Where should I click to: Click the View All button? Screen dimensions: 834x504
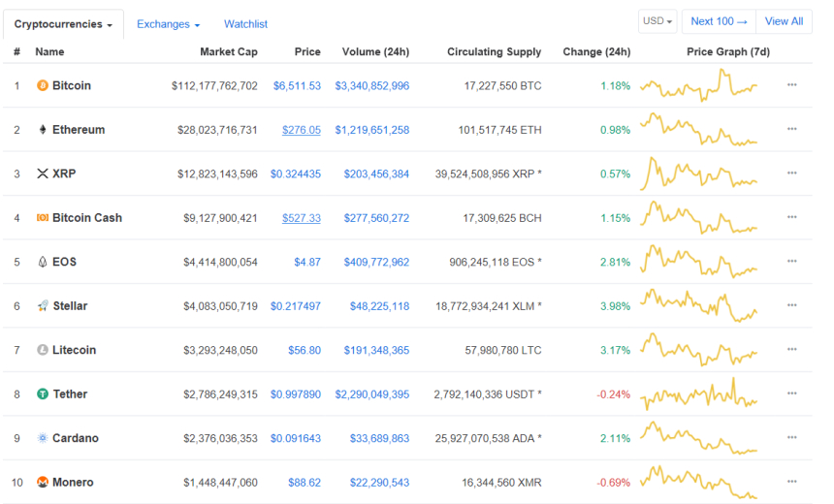click(x=784, y=21)
